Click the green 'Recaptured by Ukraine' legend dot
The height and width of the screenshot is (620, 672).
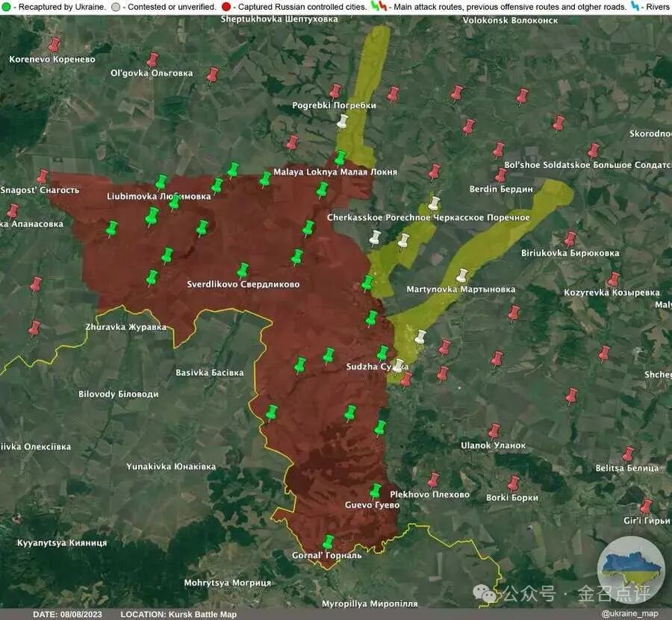(x=6, y=7)
